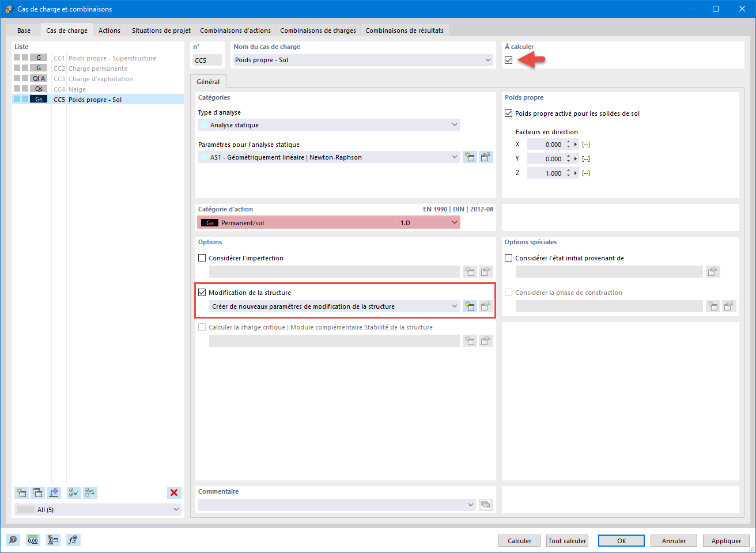Click the blue plus arrow icon under the list

(54, 493)
